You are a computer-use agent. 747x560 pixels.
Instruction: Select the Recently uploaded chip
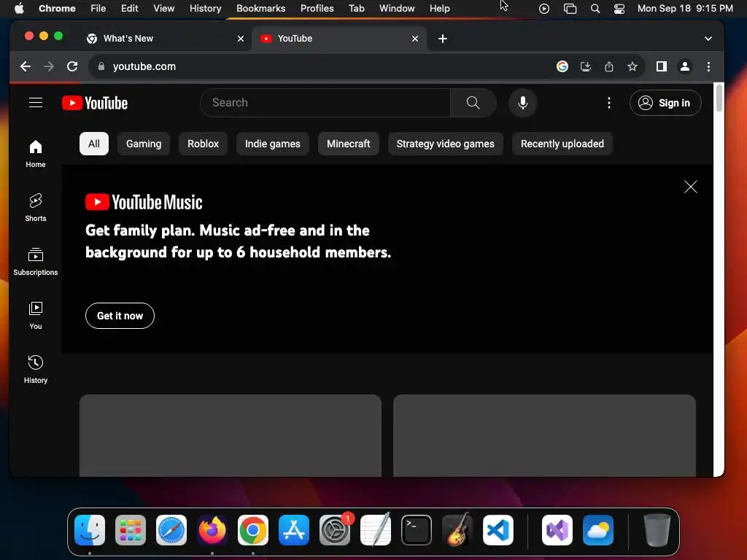tap(562, 144)
